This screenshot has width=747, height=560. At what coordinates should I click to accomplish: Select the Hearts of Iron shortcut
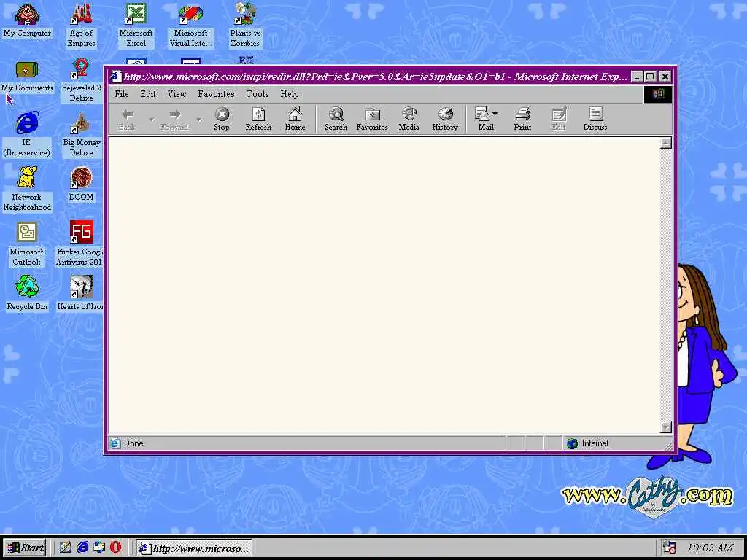tap(81, 293)
